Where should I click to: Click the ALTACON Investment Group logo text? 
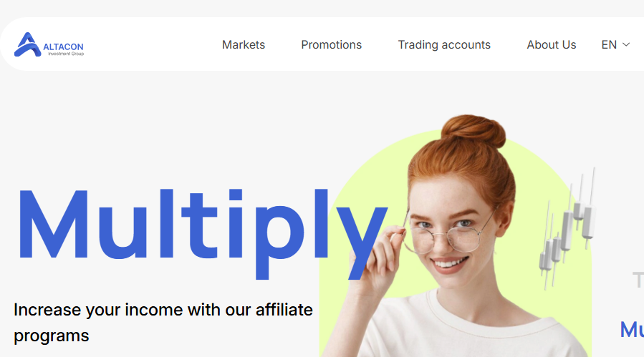63,49
